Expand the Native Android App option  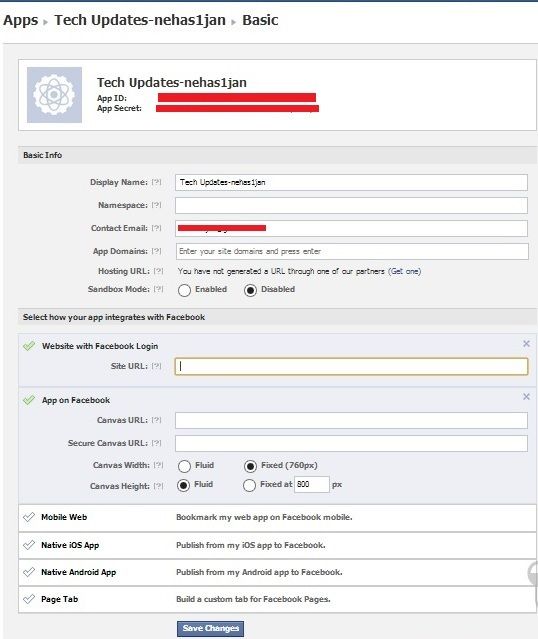277,572
